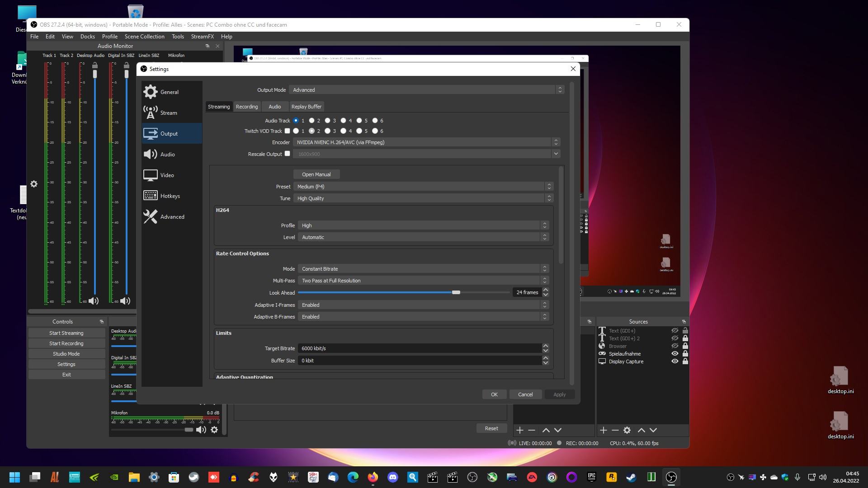Mute the Mikrofon speaker icon
Viewport: 868px width, 488px height.
click(x=201, y=430)
